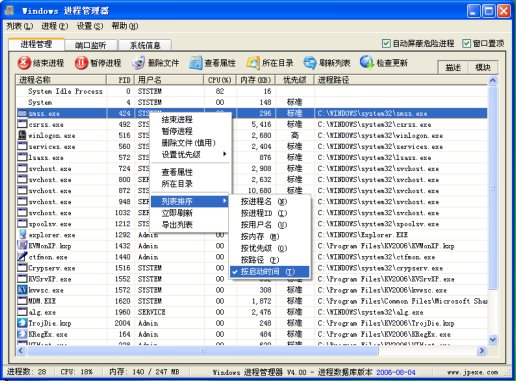The width and height of the screenshot is (516, 381).
Task: Click the ctfmon.exe pen icon
Action: pyautogui.click(x=22, y=256)
